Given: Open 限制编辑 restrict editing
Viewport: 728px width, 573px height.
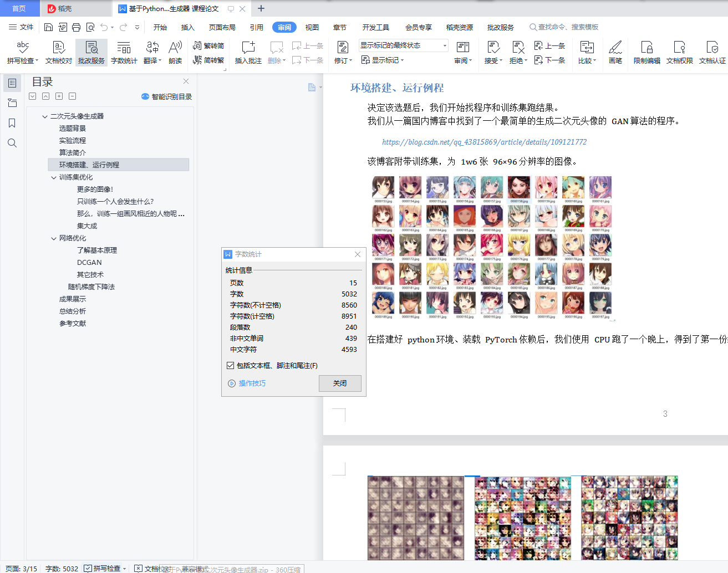Looking at the screenshot, I should click(x=647, y=53).
